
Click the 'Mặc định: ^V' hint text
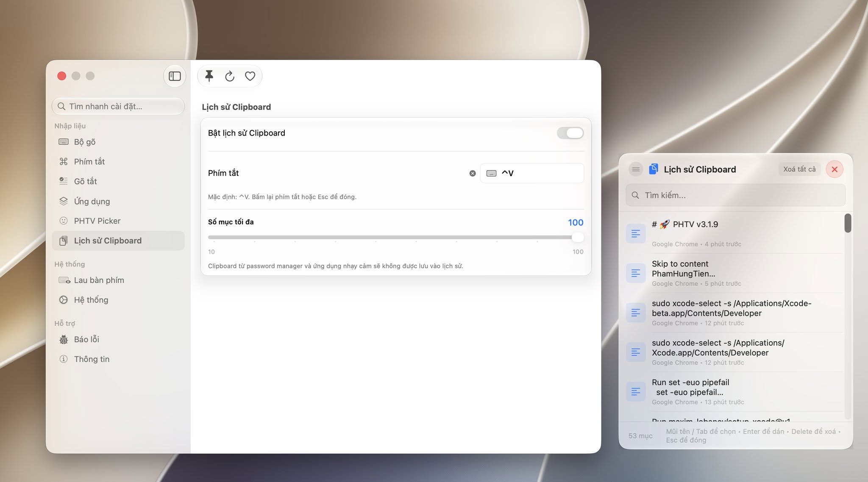click(x=282, y=197)
